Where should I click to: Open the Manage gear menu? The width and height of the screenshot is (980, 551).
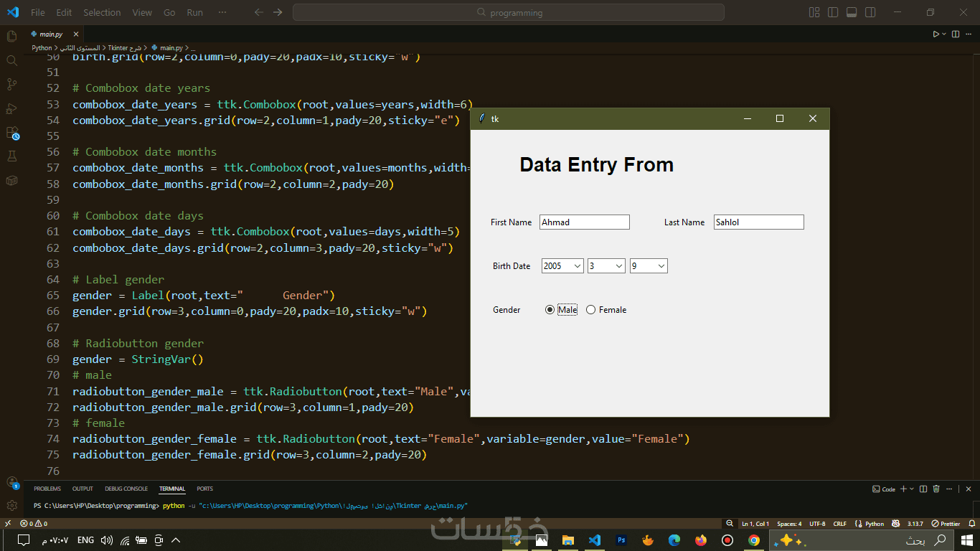point(11,505)
